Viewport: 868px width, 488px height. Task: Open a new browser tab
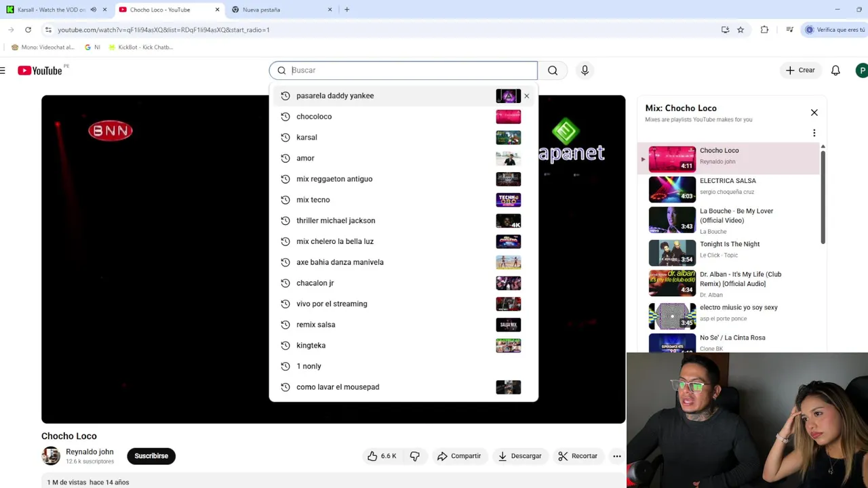[x=347, y=9]
